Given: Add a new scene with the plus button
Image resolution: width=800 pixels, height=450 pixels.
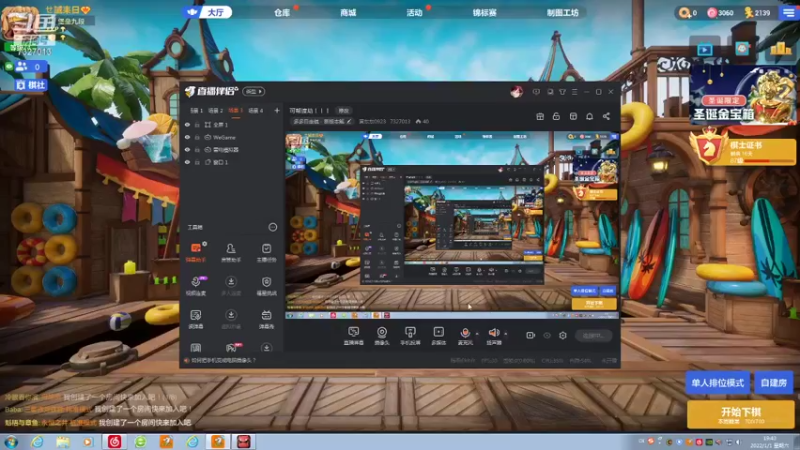Looking at the screenshot, I should coord(277,110).
